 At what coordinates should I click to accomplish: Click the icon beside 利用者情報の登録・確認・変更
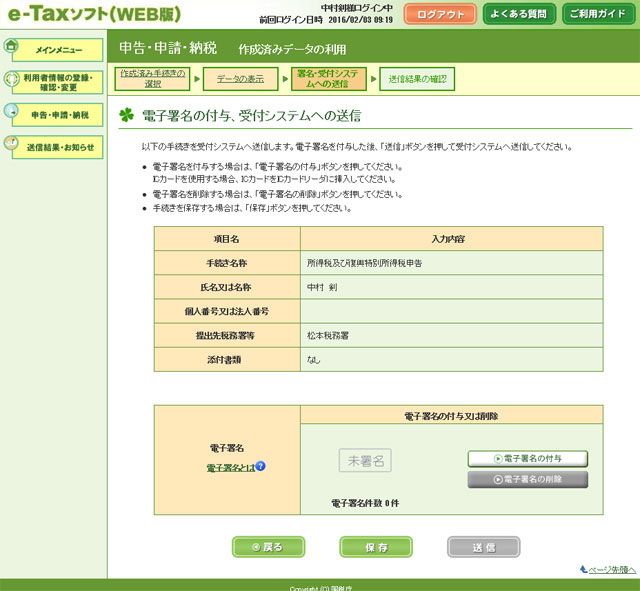(x=11, y=79)
